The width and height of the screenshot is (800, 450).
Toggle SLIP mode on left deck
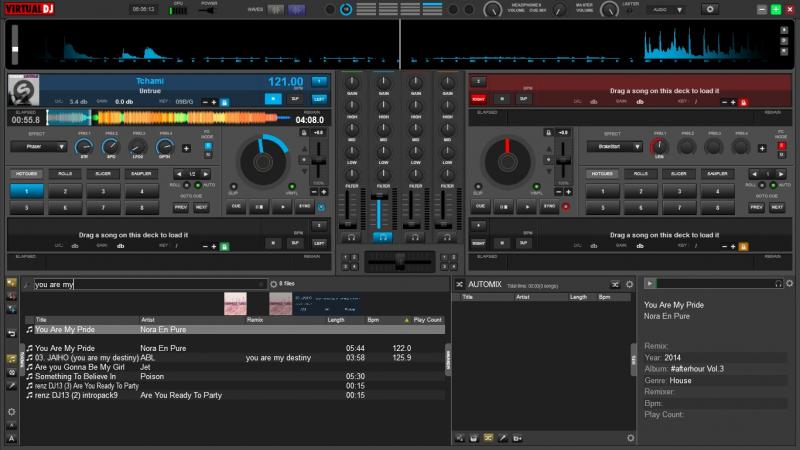pos(233,187)
